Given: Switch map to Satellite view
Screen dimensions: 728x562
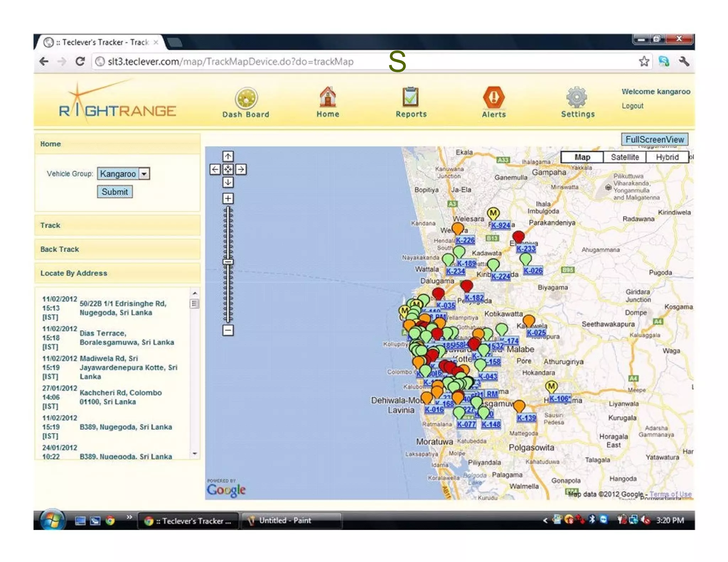Looking at the screenshot, I should coord(625,157).
